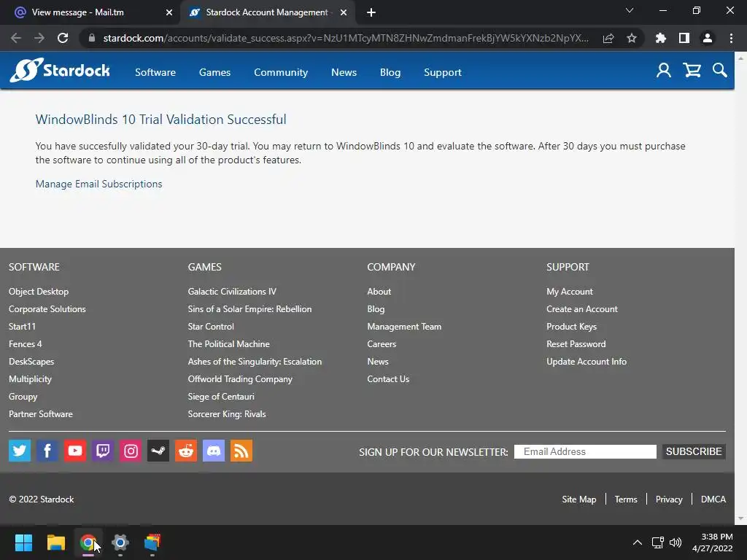Open Chrome profile avatar icon

coord(708,38)
